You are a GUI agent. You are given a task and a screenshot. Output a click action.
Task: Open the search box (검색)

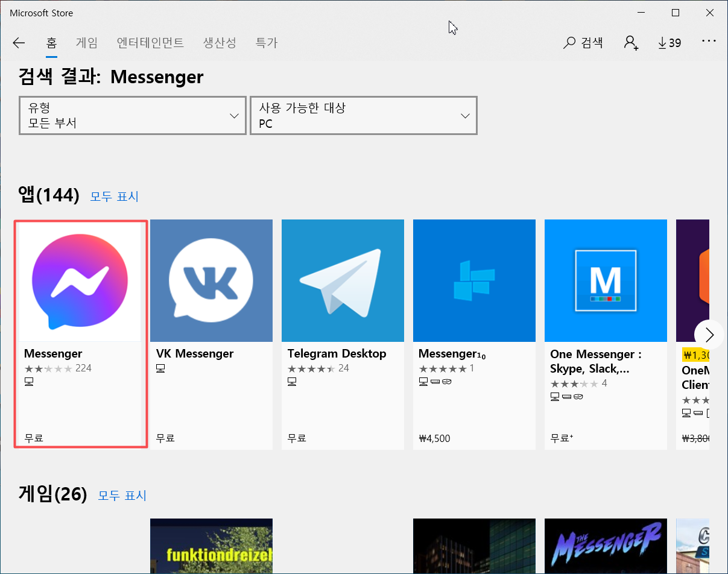[583, 43]
